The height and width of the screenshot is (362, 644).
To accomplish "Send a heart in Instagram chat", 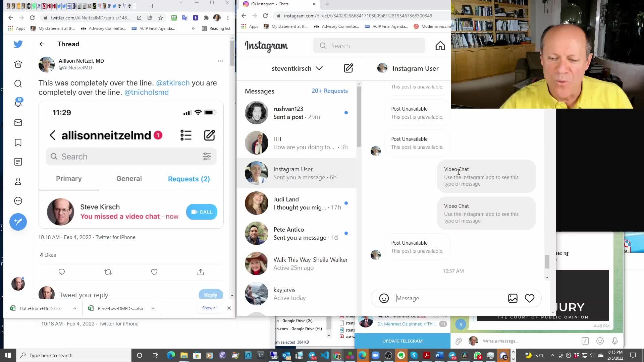I will (x=529, y=298).
